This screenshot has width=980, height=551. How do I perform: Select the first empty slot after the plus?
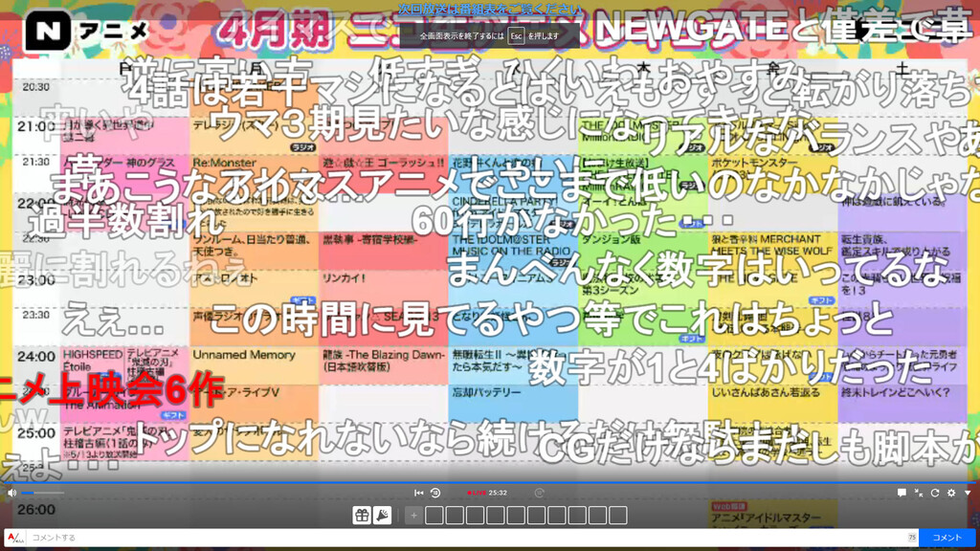pos(434,516)
